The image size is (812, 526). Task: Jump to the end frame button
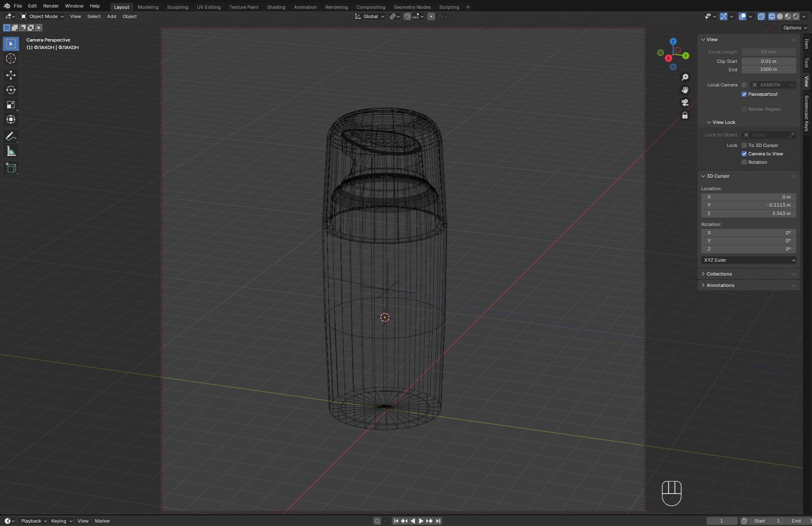438,521
